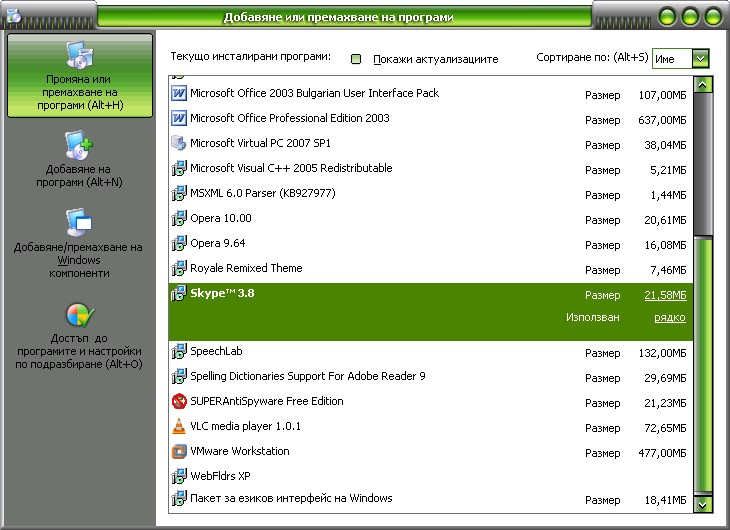The height and width of the screenshot is (530, 730).
Task: Click the WebFldrs XP icon
Action: tap(179, 476)
